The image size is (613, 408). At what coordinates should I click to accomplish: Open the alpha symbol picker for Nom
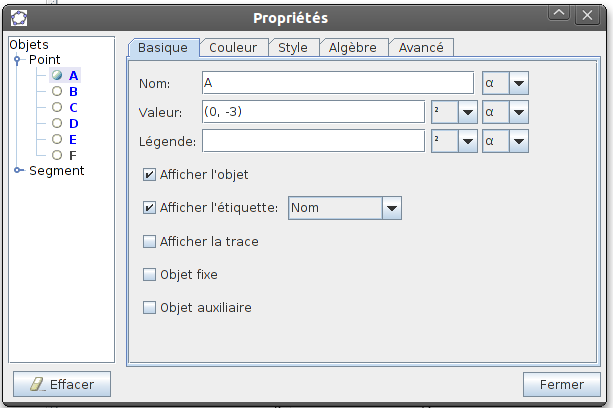point(504,83)
